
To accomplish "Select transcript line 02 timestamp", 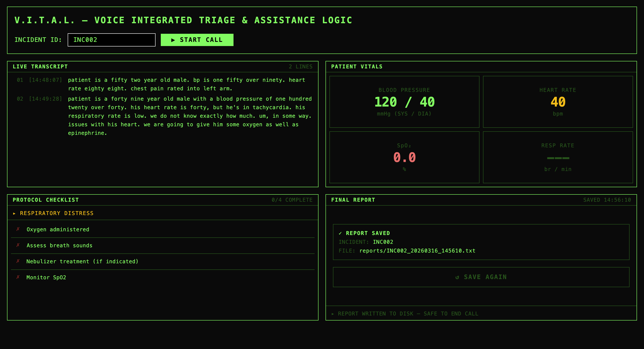I will click(x=46, y=99).
